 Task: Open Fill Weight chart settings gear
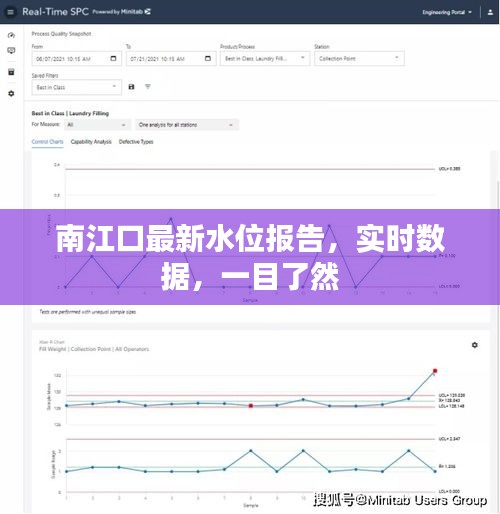[x=475, y=345]
